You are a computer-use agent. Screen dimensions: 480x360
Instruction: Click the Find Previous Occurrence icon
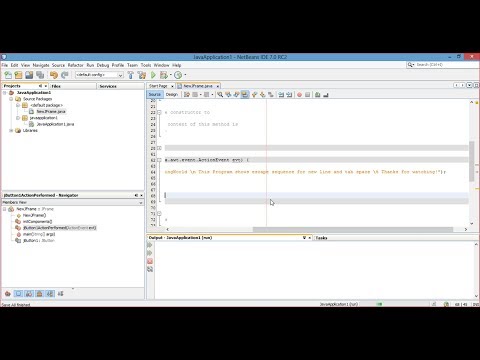click(228, 95)
